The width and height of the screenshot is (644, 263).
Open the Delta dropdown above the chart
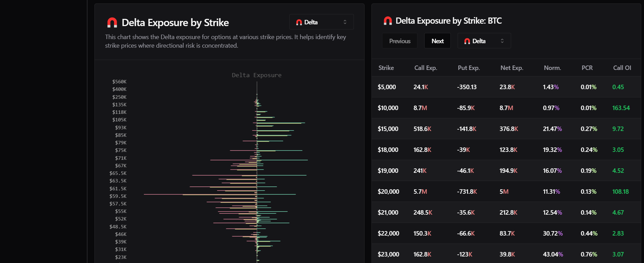point(321,22)
